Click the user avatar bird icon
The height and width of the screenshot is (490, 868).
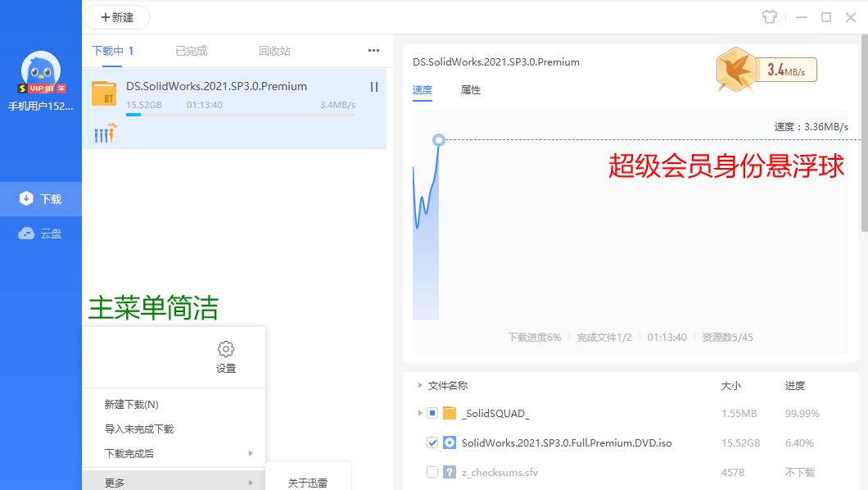[41, 72]
